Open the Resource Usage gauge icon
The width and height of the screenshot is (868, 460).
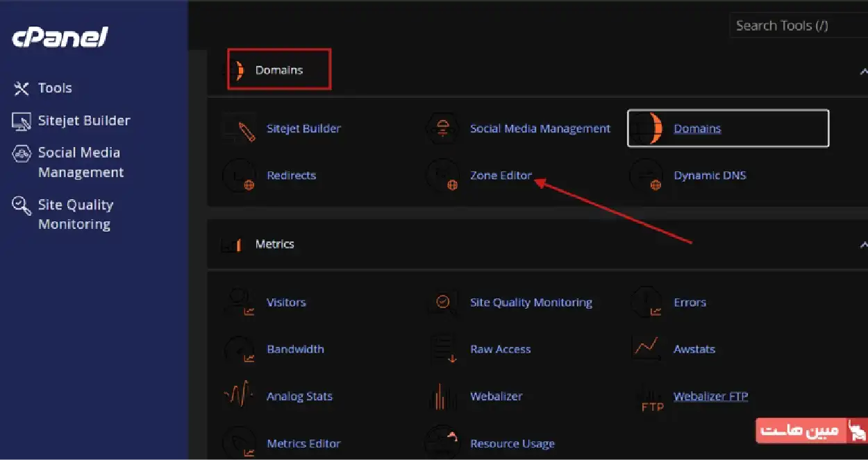[442, 443]
